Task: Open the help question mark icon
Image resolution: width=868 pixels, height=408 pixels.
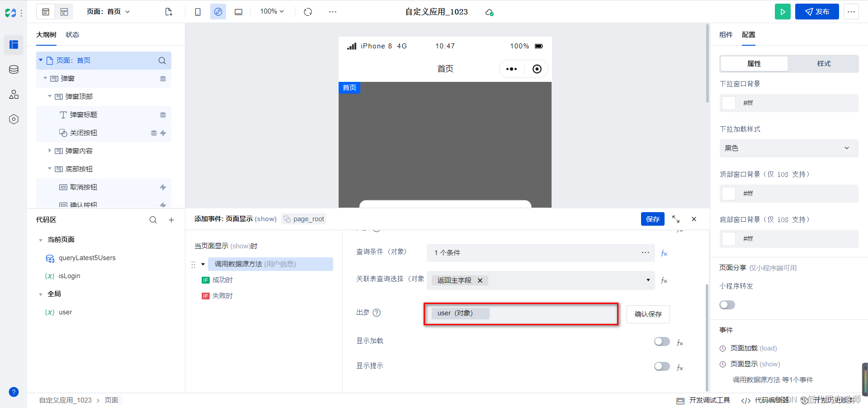Action: pyautogui.click(x=14, y=392)
